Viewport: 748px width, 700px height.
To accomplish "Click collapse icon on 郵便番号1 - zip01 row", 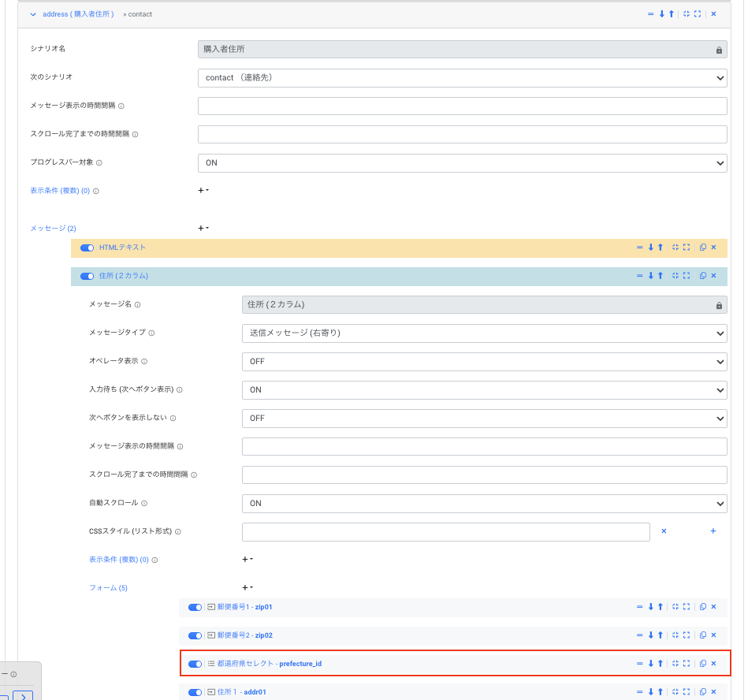I will click(x=675, y=607).
